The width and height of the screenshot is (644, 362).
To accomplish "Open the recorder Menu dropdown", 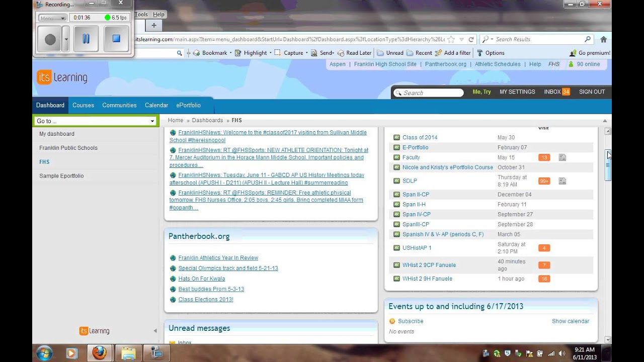I will coord(52,18).
